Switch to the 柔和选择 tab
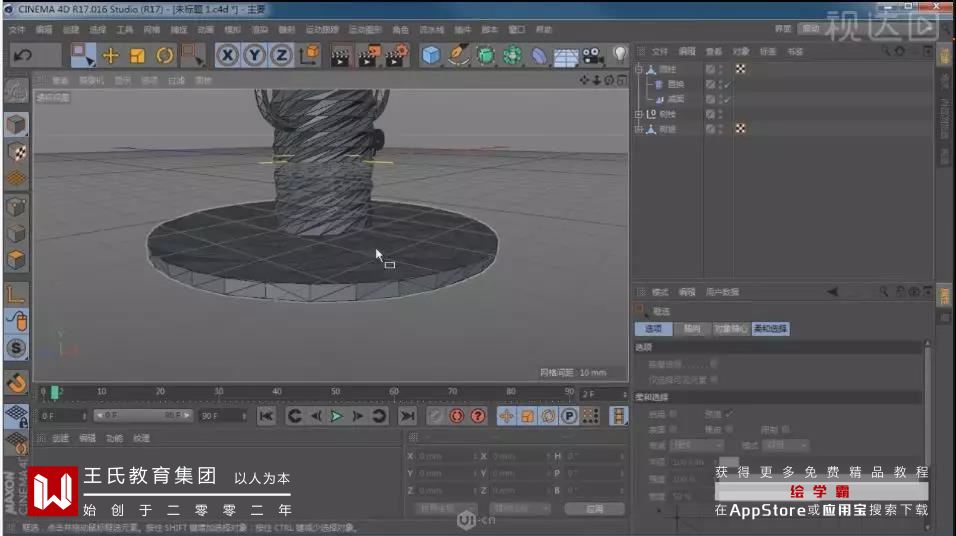956x536 pixels. [x=771, y=329]
